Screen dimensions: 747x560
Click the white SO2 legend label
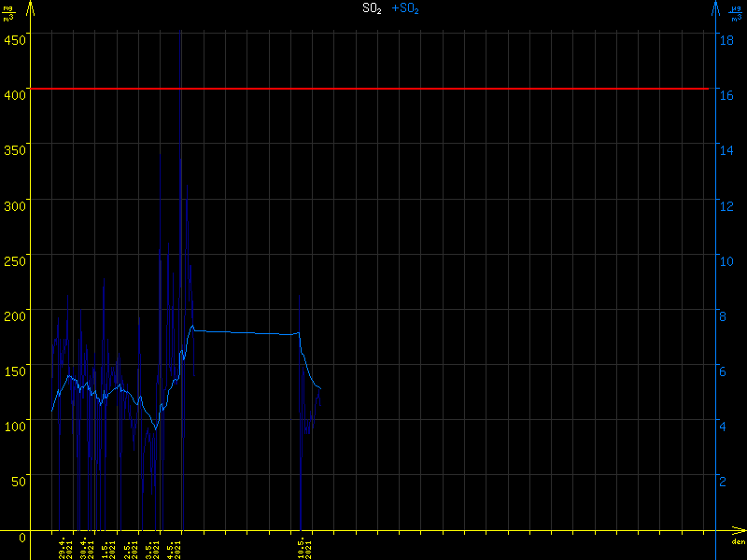(x=372, y=9)
